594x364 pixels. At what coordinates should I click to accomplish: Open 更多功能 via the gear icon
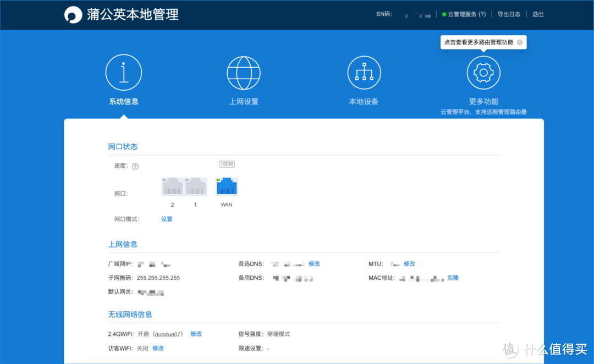click(483, 71)
